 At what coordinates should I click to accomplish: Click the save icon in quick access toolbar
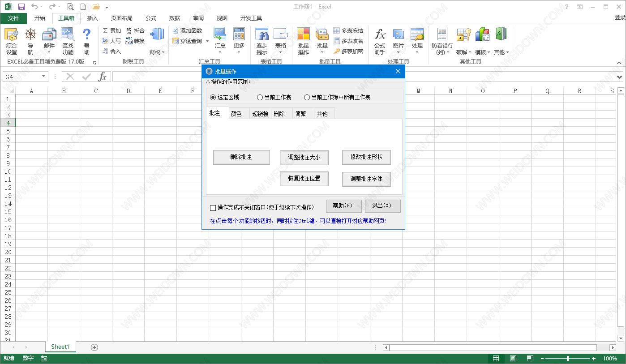click(21, 7)
